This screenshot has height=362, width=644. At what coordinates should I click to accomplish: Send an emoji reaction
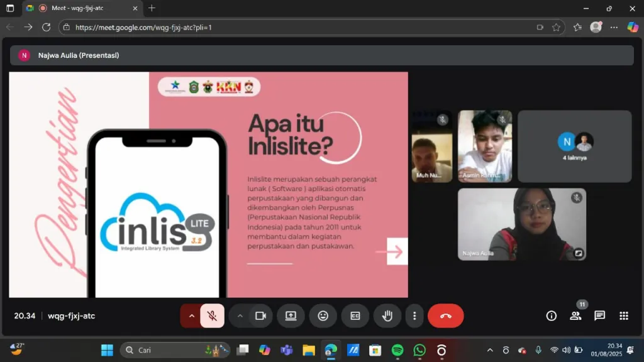[x=323, y=316]
